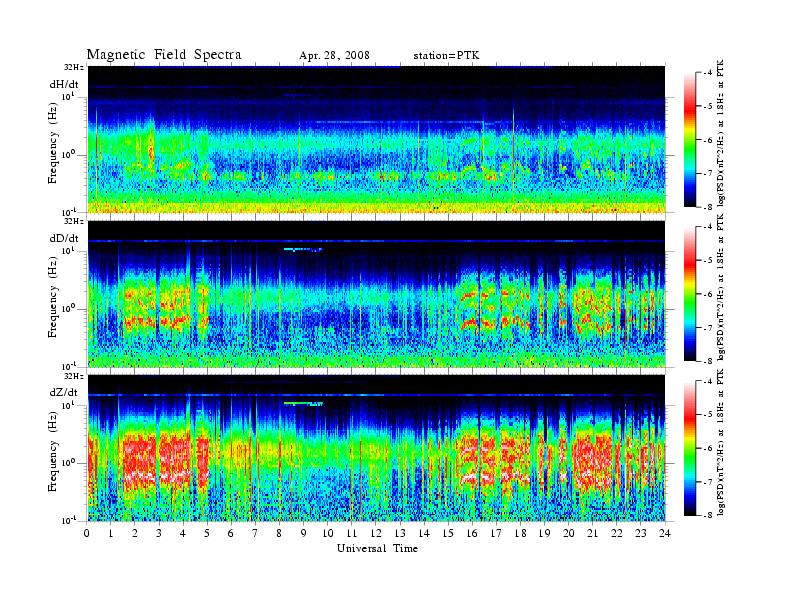
Task: Click time tick label 24
Action: pyautogui.click(x=665, y=534)
